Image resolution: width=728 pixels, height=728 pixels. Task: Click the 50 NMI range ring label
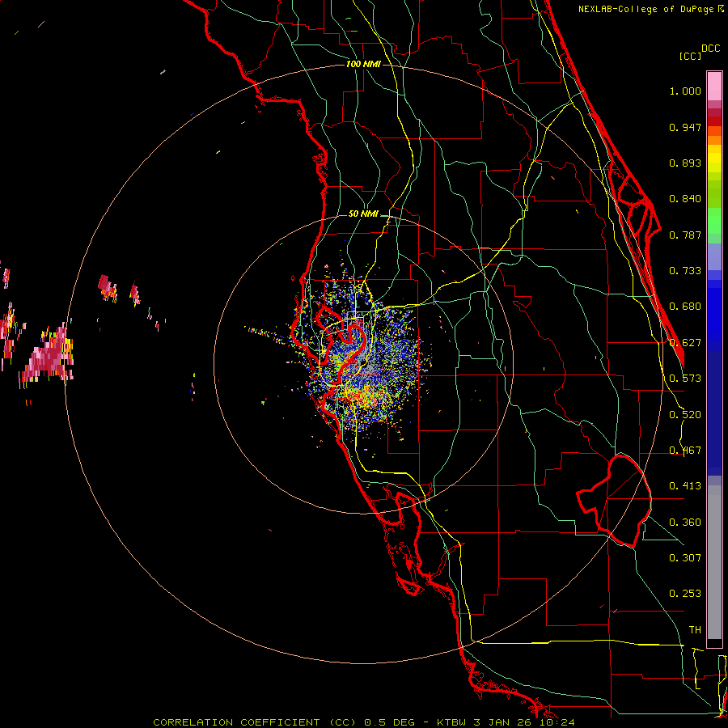pyautogui.click(x=363, y=214)
